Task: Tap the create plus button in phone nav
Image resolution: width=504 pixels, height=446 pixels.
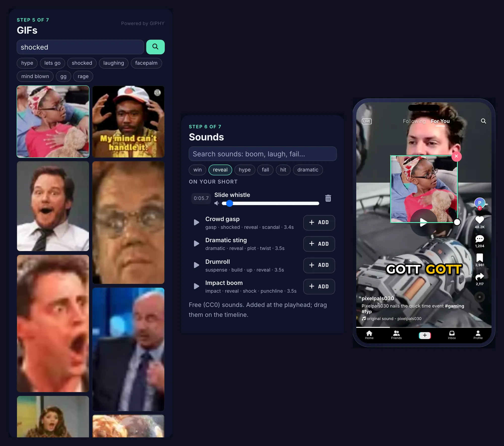Action: (x=425, y=335)
